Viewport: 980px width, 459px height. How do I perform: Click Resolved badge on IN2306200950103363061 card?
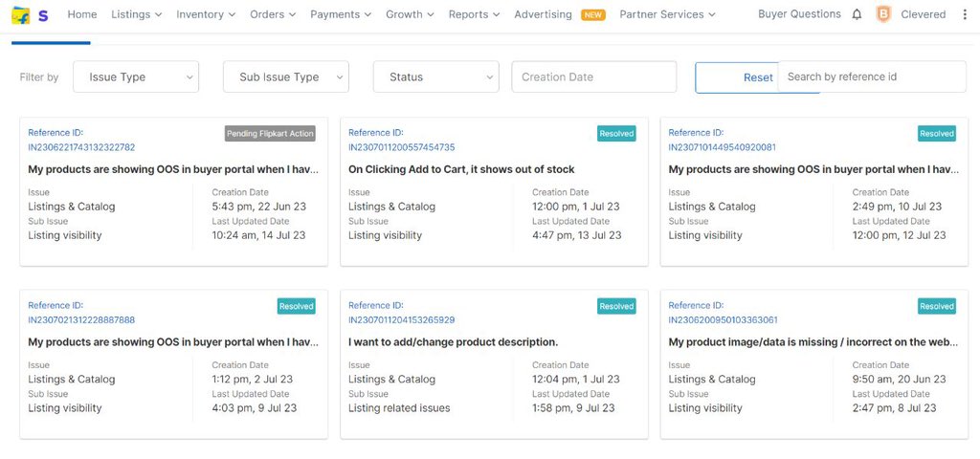pos(936,306)
